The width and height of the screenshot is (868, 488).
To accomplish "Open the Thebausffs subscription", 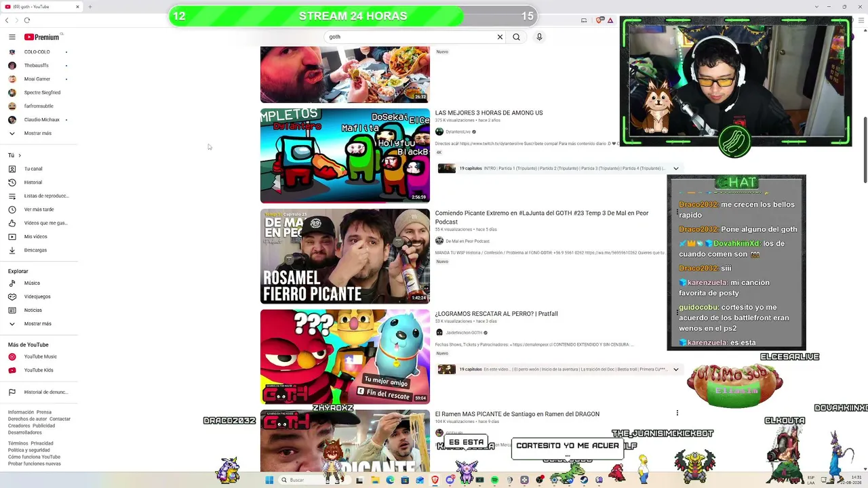I will coord(38,66).
